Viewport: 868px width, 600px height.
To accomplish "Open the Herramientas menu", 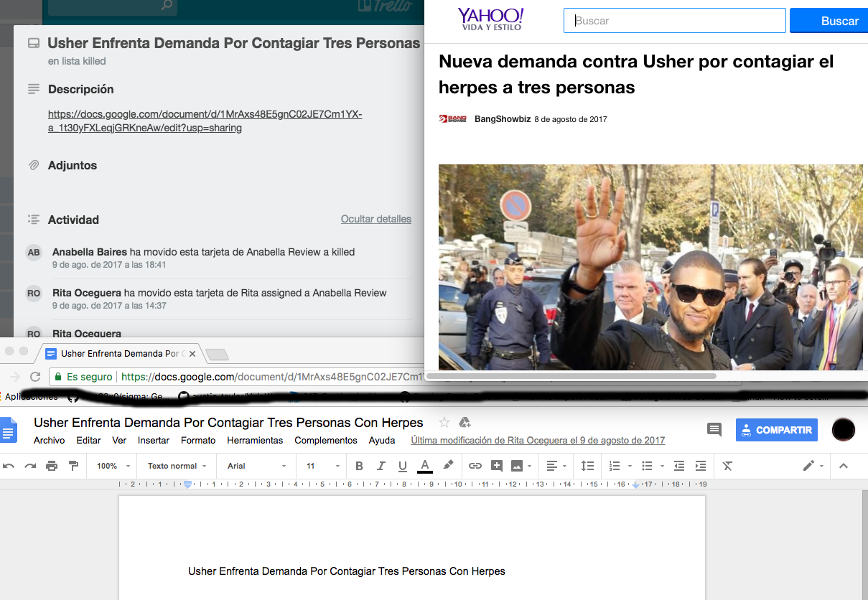I will pos(255,440).
